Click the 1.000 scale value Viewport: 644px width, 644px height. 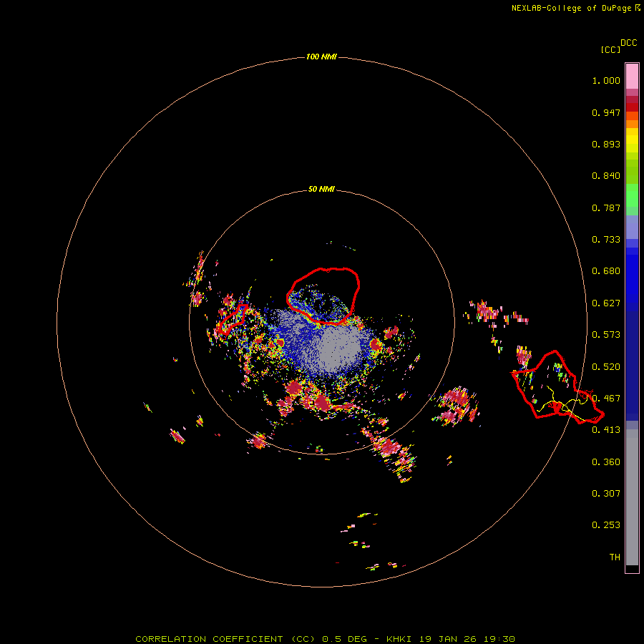click(606, 80)
